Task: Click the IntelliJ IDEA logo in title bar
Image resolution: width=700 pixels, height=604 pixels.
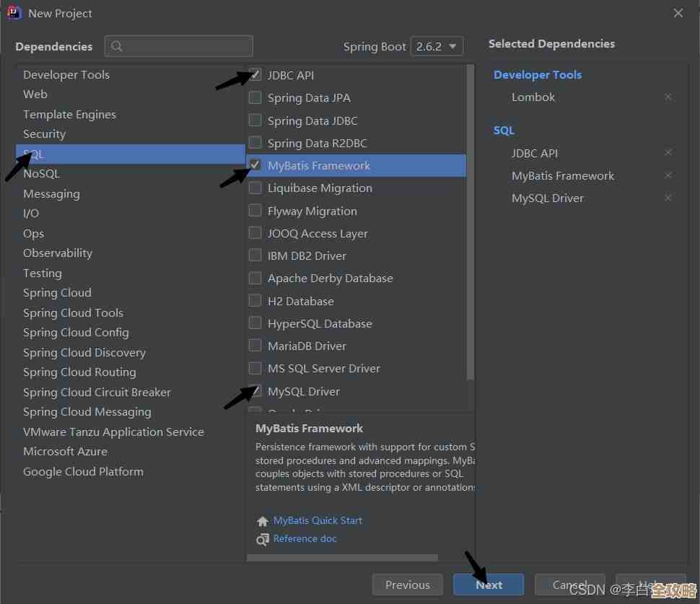Action: click(14, 13)
